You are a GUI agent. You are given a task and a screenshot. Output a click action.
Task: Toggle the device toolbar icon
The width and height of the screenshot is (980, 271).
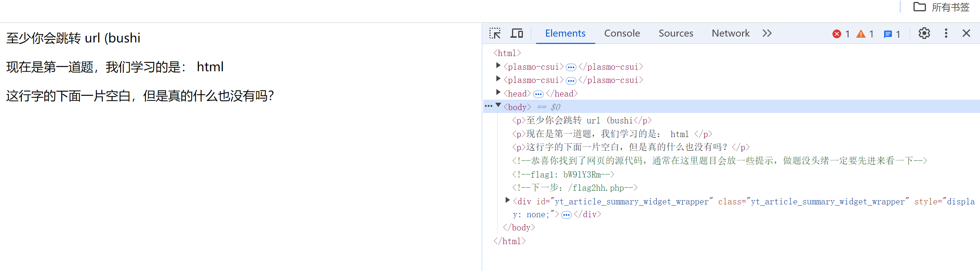tap(517, 33)
